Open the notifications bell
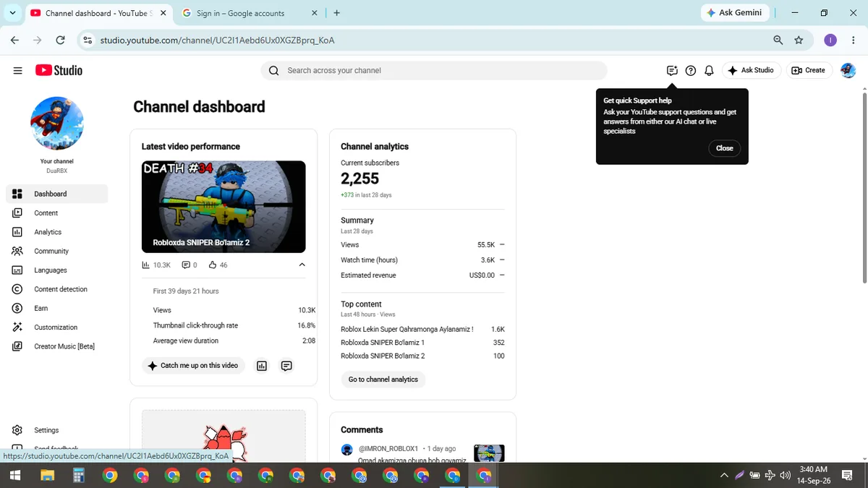The width and height of the screenshot is (868, 488). tap(710, 70)
